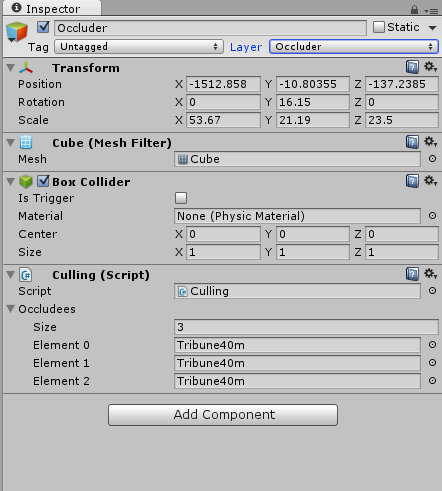This screenshot has height=491, width=442.
Task: Disable the Box Collider component checkbox
Action: (43, 181)
